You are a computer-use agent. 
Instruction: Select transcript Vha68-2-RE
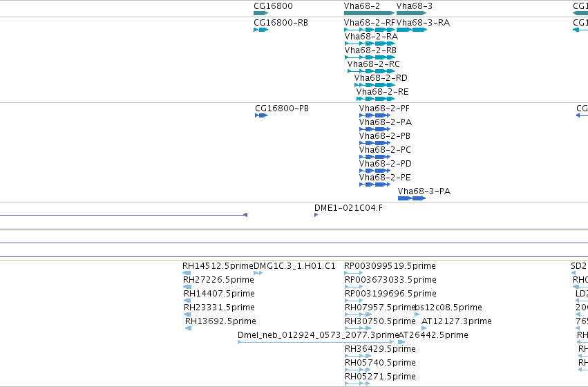376,99
